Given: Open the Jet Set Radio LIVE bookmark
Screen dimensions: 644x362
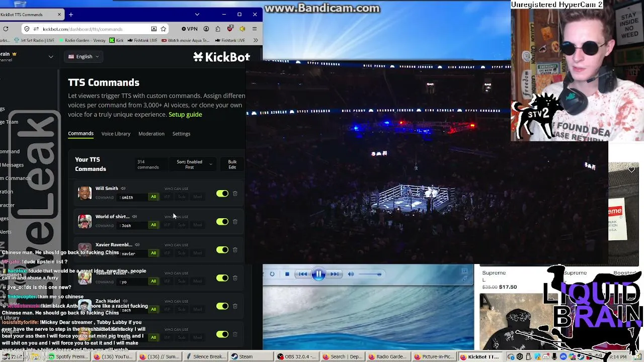Looking at the screenshot, I should tap(35, 40).
